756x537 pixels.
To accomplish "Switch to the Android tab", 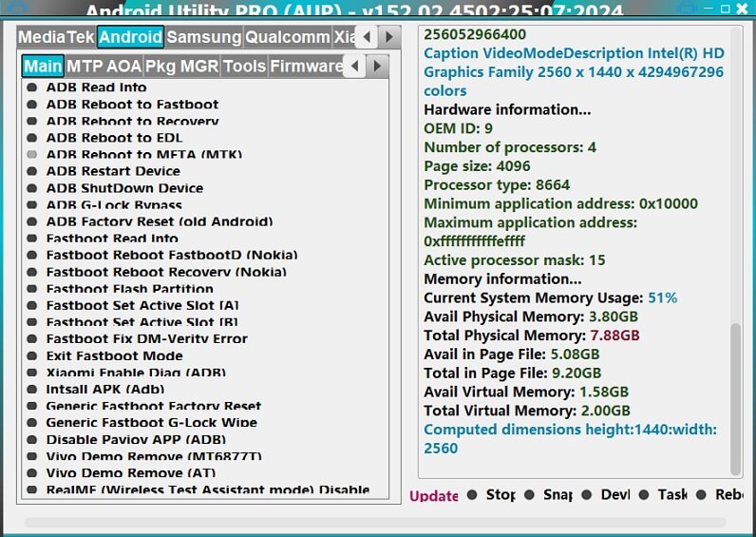I will tap(131, 37).
